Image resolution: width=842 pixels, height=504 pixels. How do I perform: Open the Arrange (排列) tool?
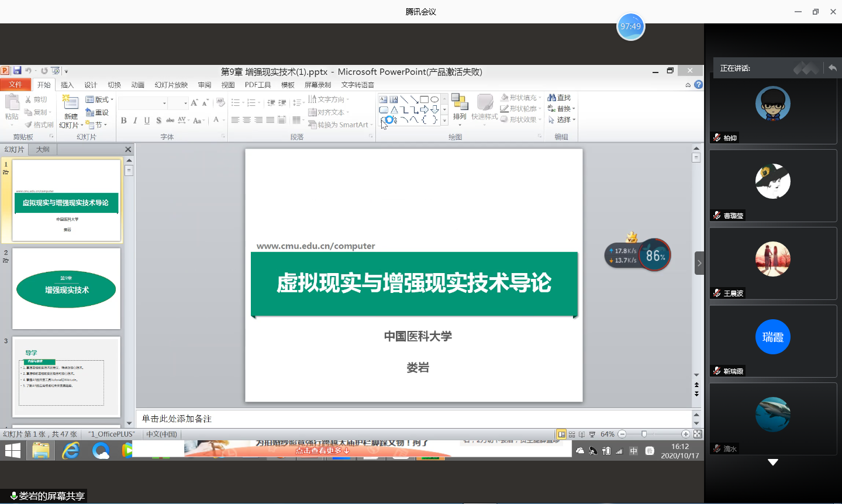tap(460, 107)
